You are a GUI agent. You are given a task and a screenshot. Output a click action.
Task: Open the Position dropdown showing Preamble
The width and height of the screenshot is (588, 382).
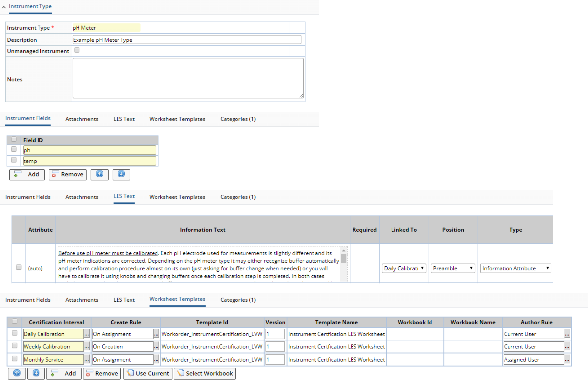point(453,268)
